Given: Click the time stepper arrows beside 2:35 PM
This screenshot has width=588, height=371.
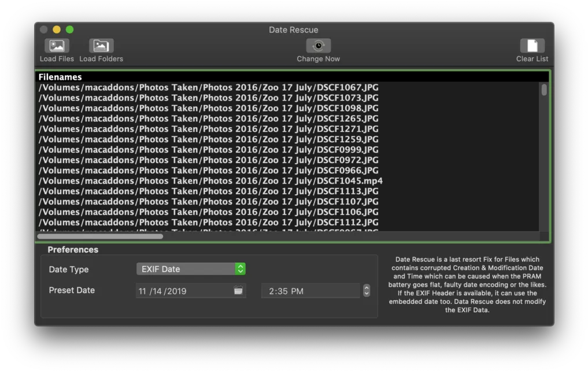Looking at the screenshot, I should (367, 291).
